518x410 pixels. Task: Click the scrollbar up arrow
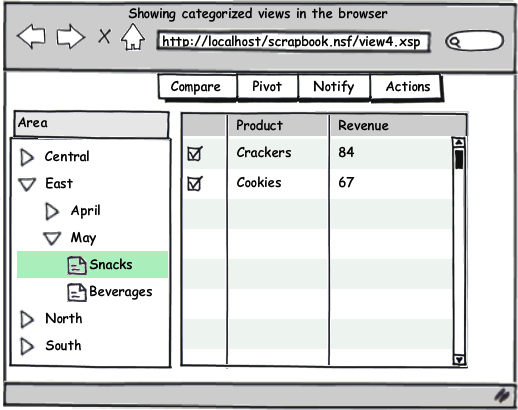[x=459, y=142]
